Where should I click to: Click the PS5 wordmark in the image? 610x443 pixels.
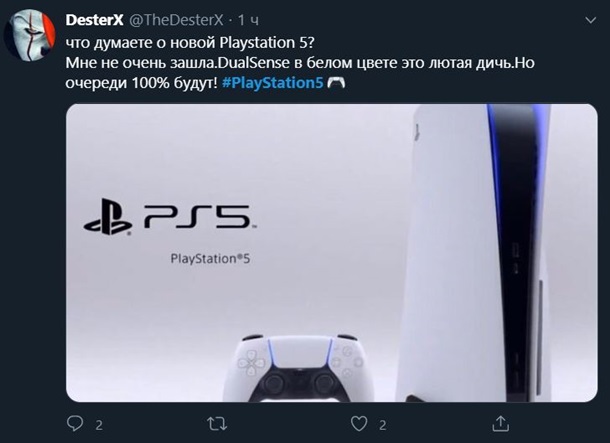200,217
